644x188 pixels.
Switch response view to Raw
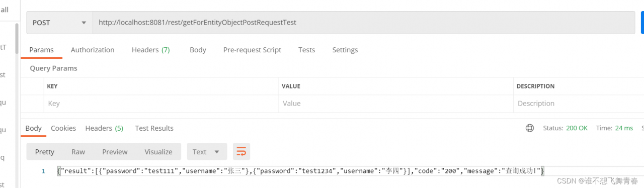point(78,152)
